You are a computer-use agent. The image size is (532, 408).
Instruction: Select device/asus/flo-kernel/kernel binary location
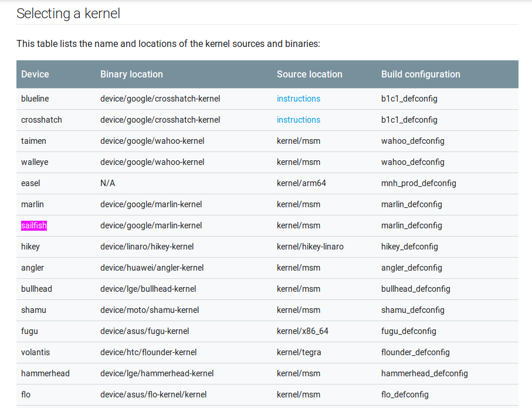click(153, 394)
